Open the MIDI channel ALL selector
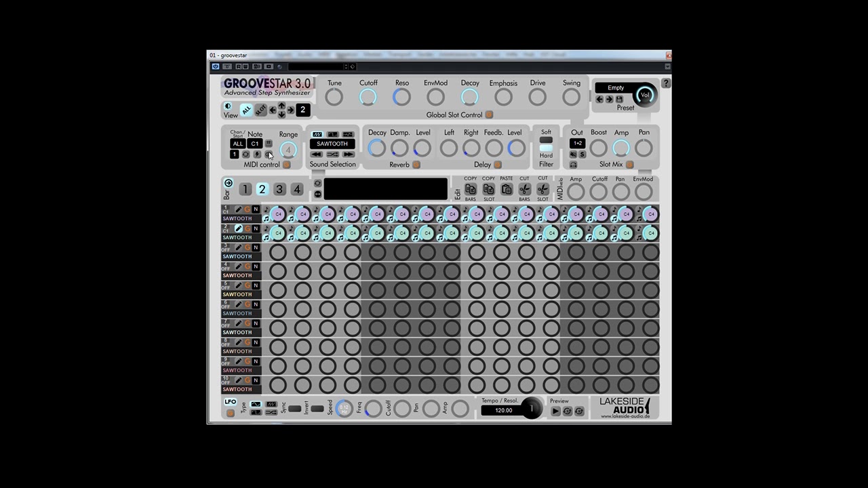Image resolution: width=868 pixels, height=488 pixels. click(x=238, y=144)
